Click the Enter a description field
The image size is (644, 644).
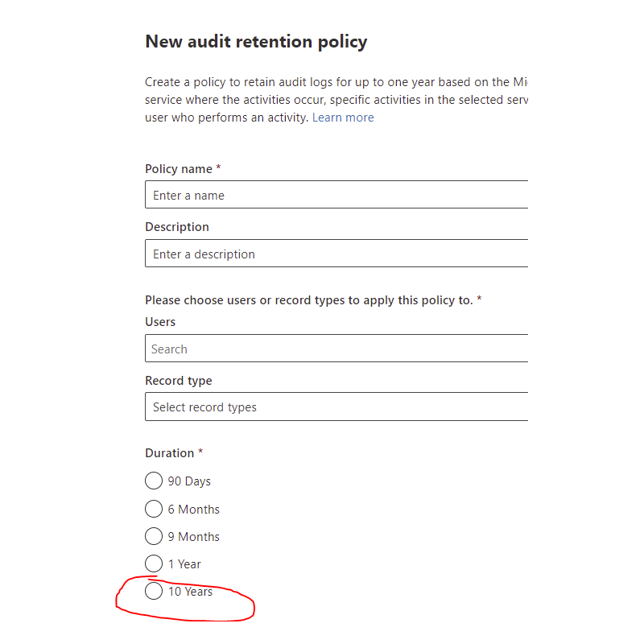336,253
